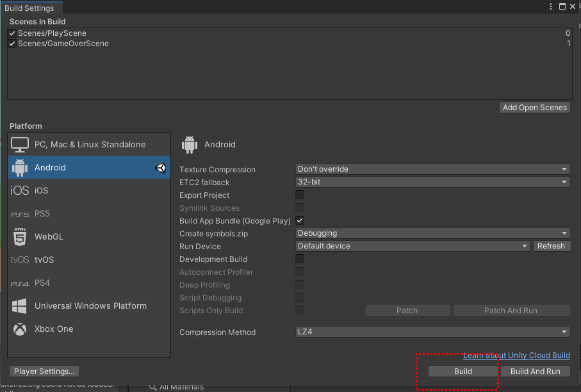Click the Build button
Screen dimensions: 581x392
462,372
